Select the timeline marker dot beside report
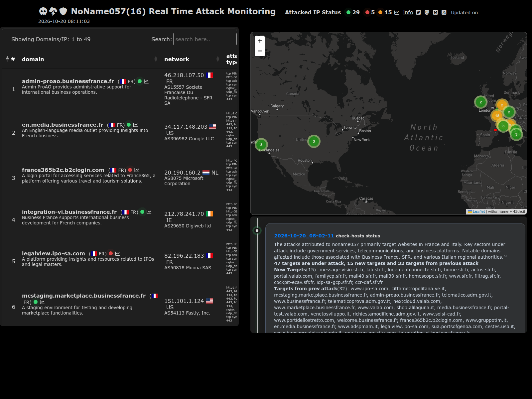 pyautogui.click(x=257, y=230)
